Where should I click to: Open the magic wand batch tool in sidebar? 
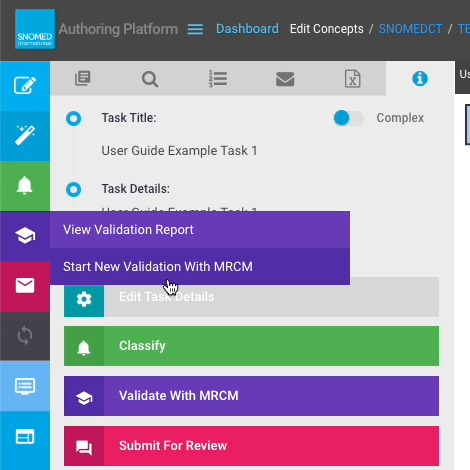(x=25, y=136)
